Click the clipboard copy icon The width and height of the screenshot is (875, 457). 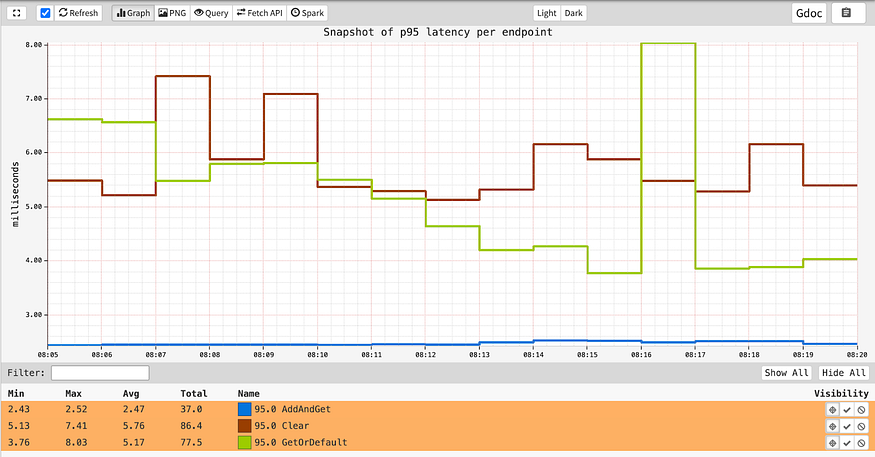pyautogui.click(x=846, y=13)
